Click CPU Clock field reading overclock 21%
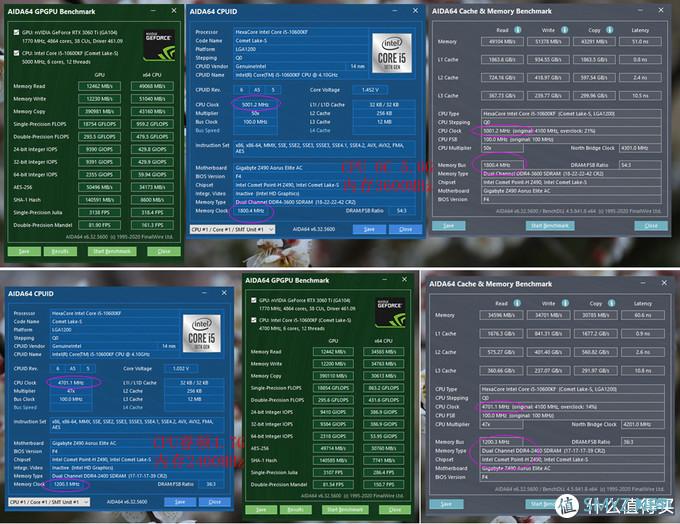The image size is (680, 524). pyautogui.click(x=572, y=131)
